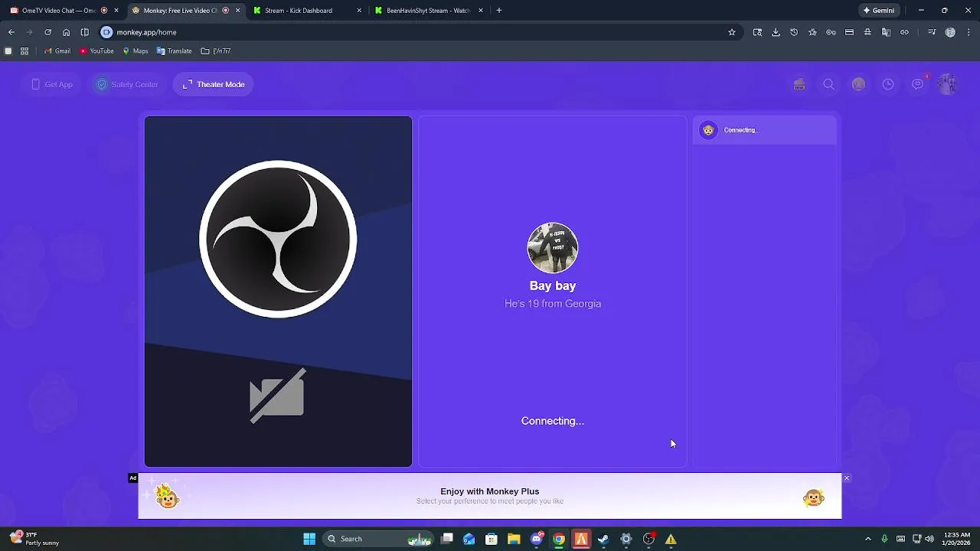
Task: Bookmark this page with the star icon
Action: point(732,32)
